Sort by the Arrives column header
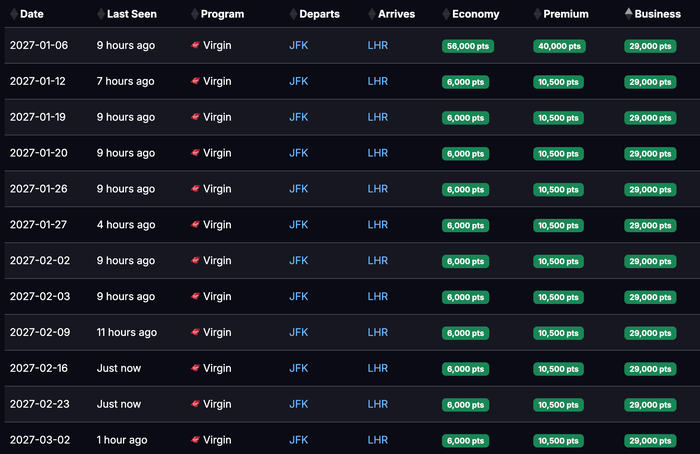 pos(392,14)
